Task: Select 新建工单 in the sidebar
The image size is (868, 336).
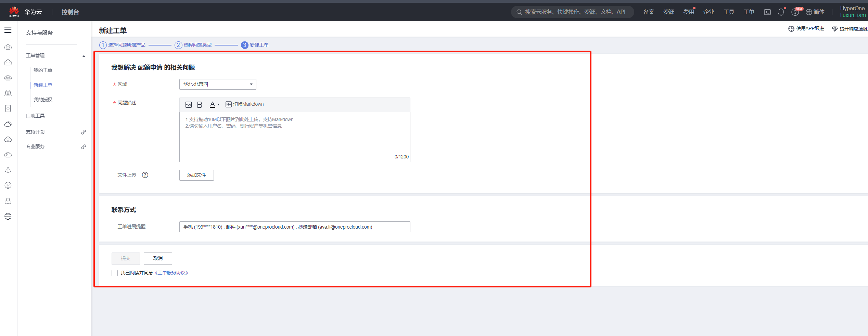Action: (x=43, y=85)
